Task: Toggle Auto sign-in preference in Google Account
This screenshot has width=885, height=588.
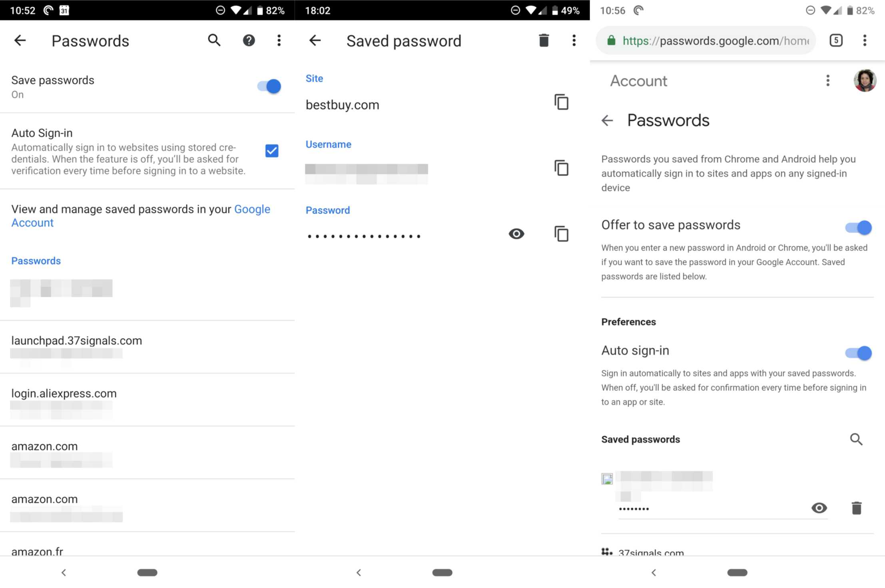Action: point(858,353)
